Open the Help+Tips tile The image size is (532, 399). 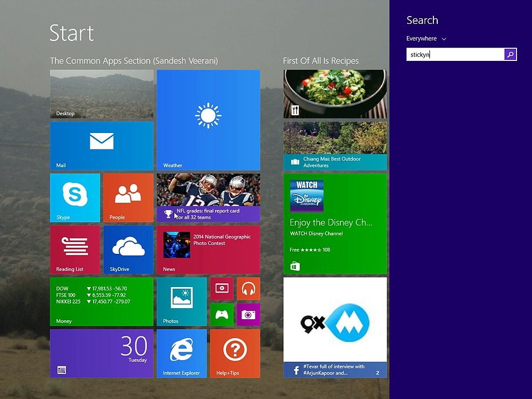click(235, 354)
